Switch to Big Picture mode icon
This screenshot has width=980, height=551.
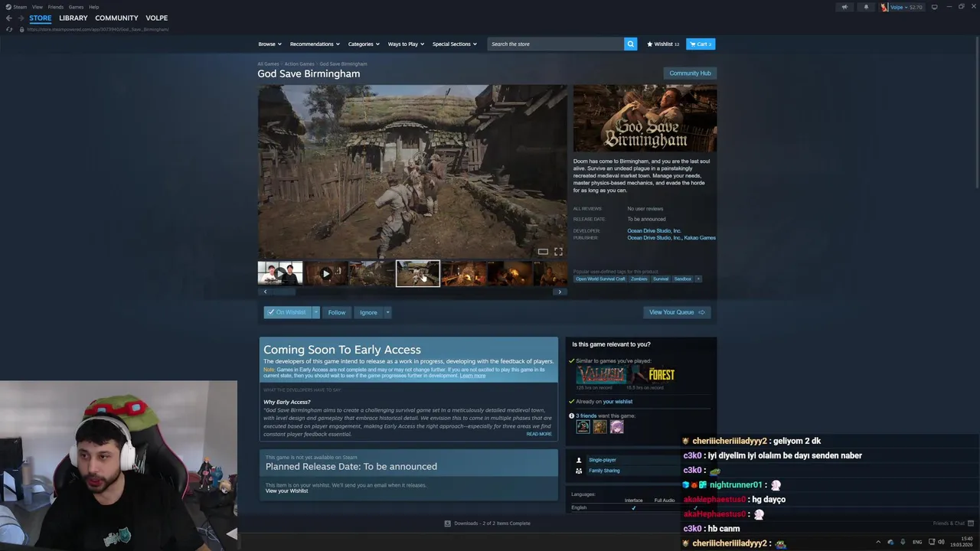(934, 7)
